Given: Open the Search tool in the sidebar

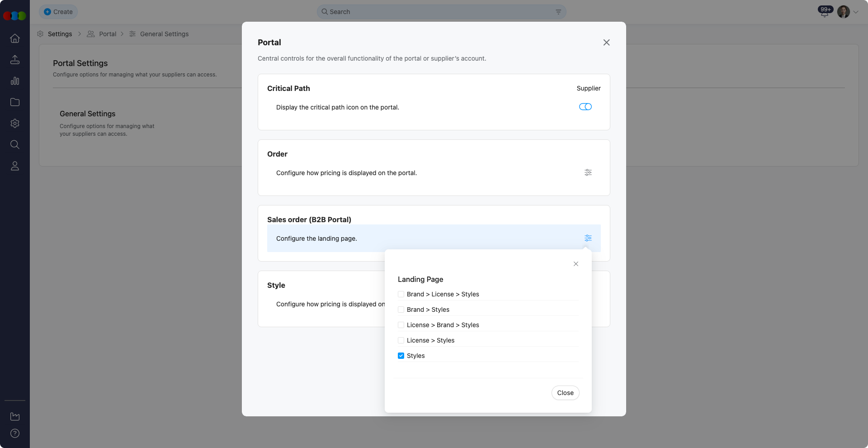Looking at the screenshot, I should tap(15, 145).
